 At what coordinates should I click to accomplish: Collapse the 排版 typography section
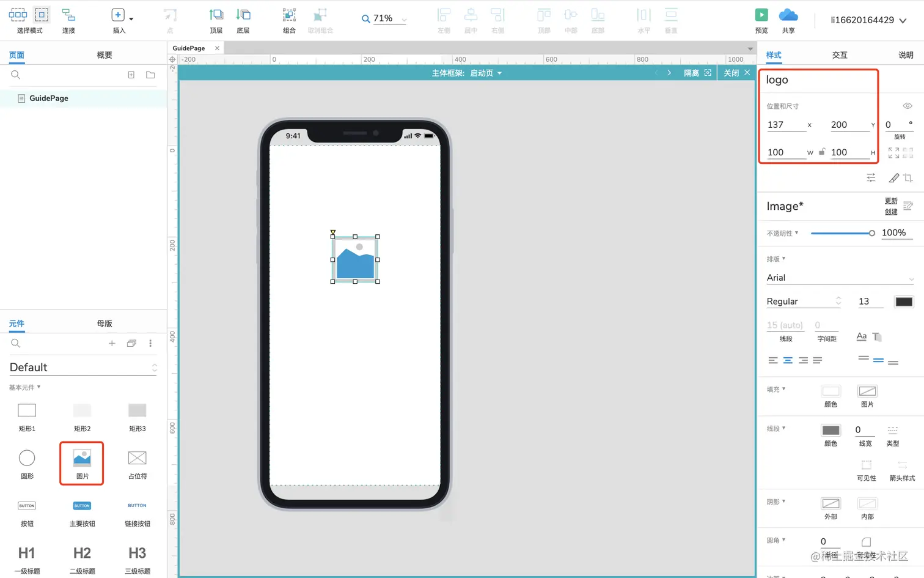point(776,259)
